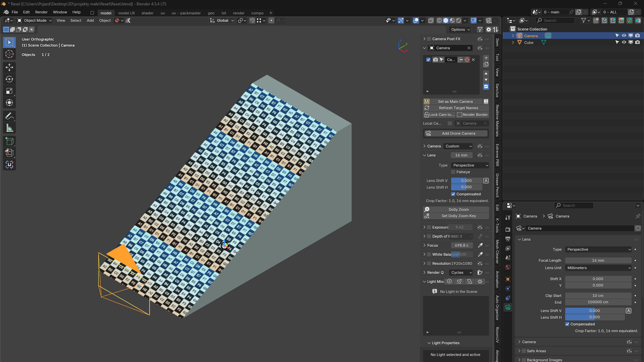Toggle the Camera Post FX checkbox
644x362 pixels.
point(429,39)
